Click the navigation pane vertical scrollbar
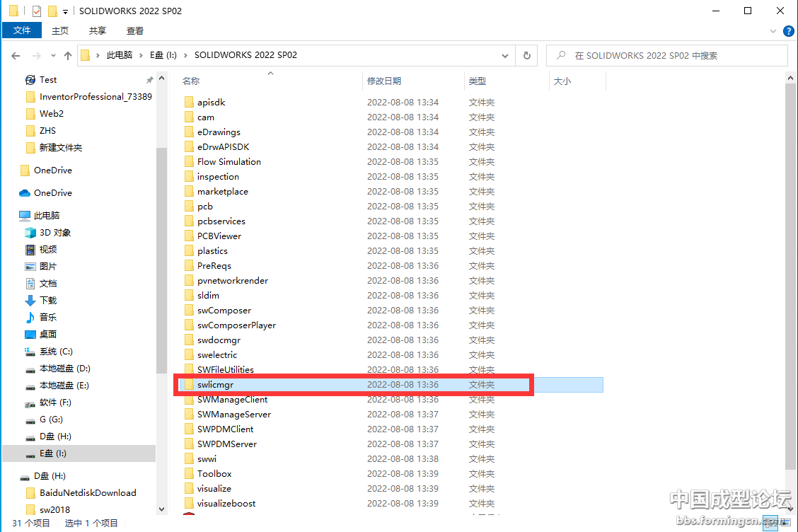This screenshot has height=532, width=798. coord(161,283)
